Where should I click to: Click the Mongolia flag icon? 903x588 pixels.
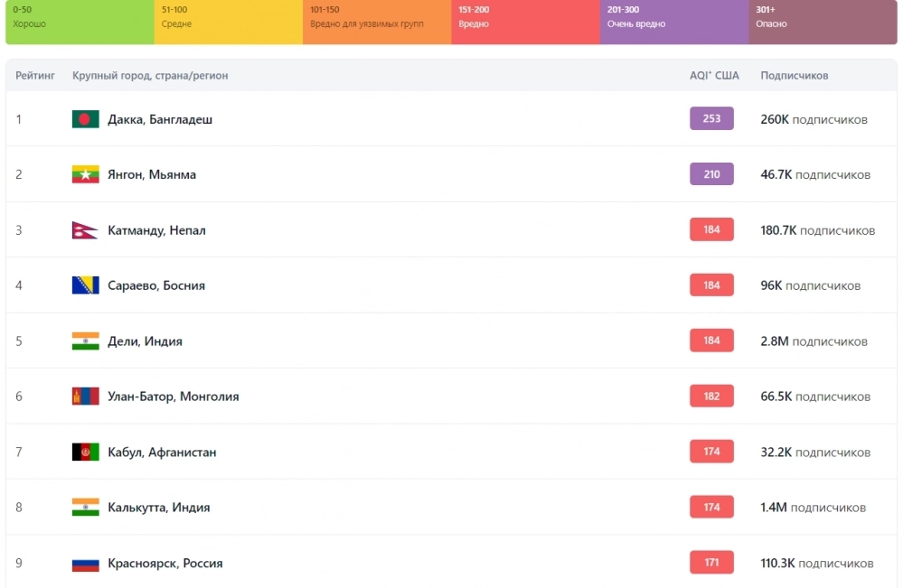coord(85,397)
